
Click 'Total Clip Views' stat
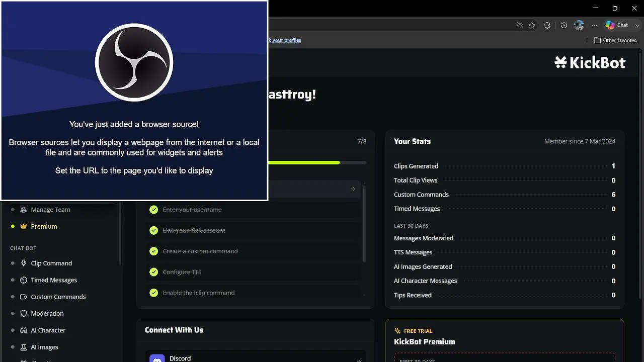pos(505,180)
